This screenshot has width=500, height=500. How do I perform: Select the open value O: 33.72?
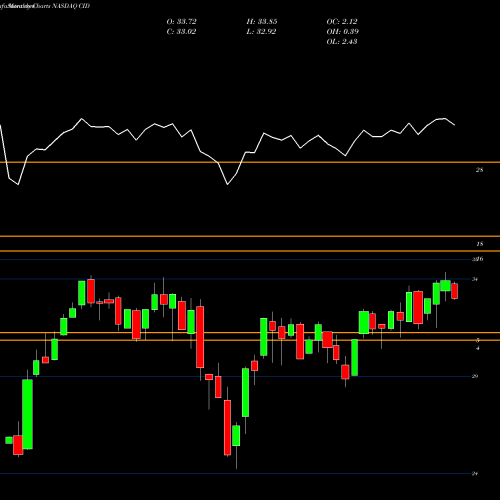(x=181, y=22)
